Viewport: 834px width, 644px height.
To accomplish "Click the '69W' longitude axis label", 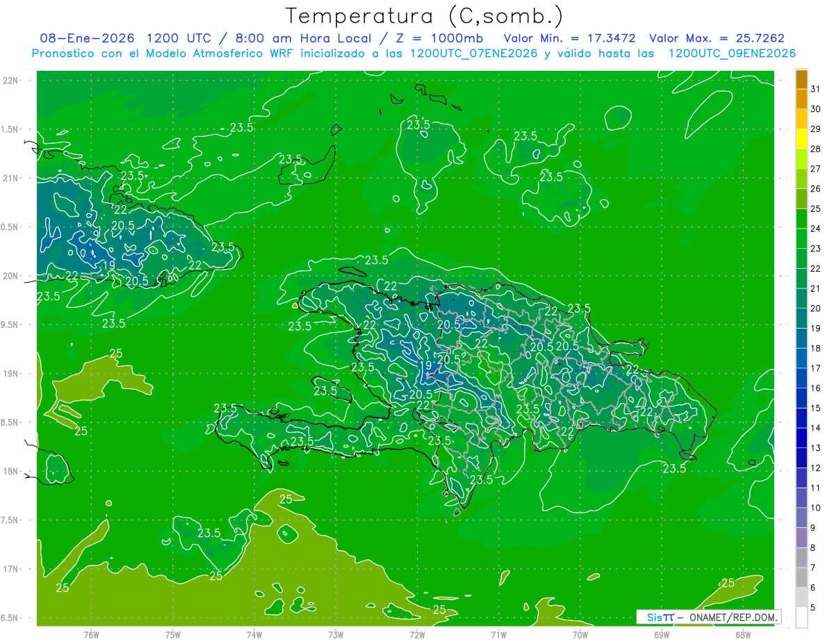I will point(662,634).
